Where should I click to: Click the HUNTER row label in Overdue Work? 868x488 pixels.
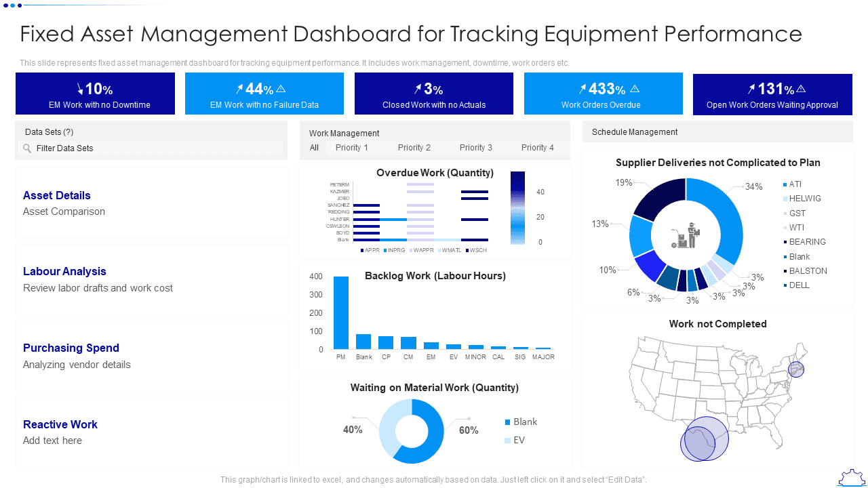340,219
